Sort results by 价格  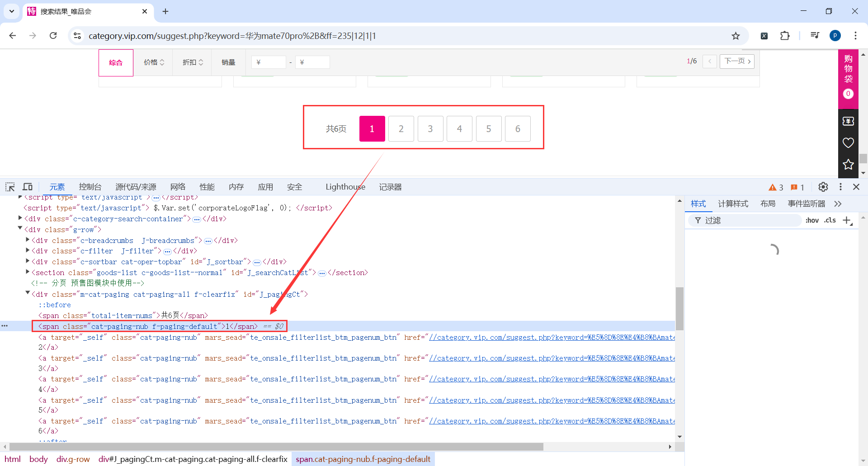pos(154,62)
